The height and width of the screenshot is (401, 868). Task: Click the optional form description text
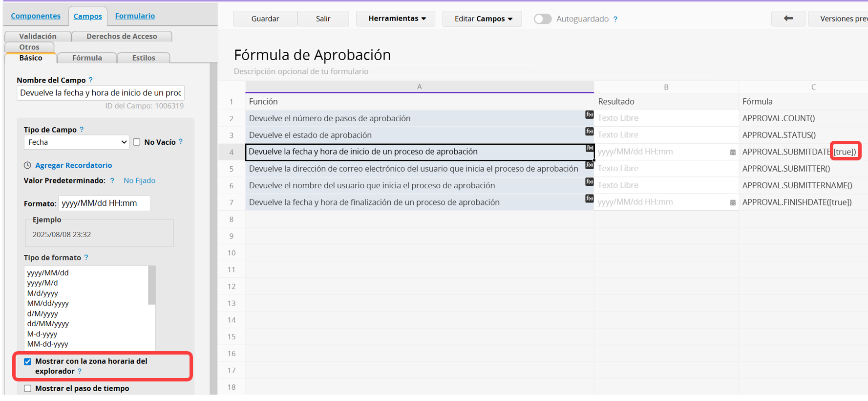301,71
